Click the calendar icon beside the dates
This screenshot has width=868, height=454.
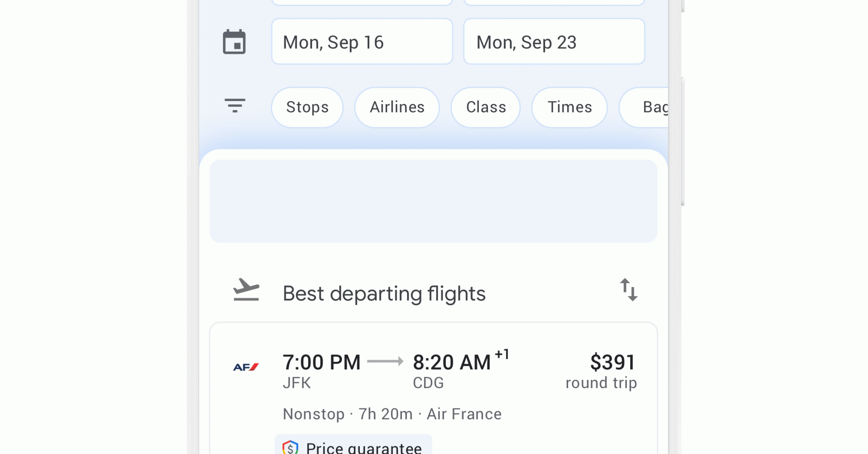pos(234,42)
